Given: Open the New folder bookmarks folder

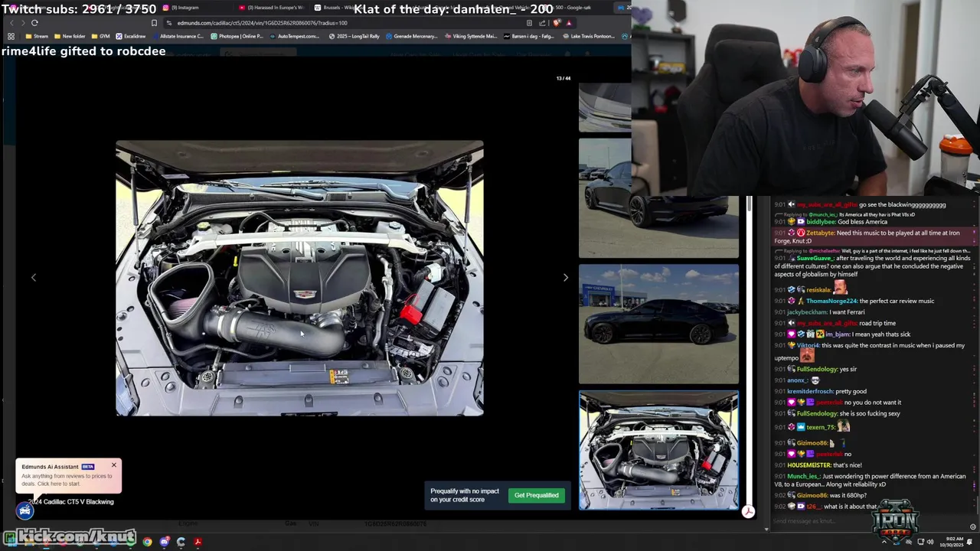Looking at the screenshot, I should coord(70,36).
